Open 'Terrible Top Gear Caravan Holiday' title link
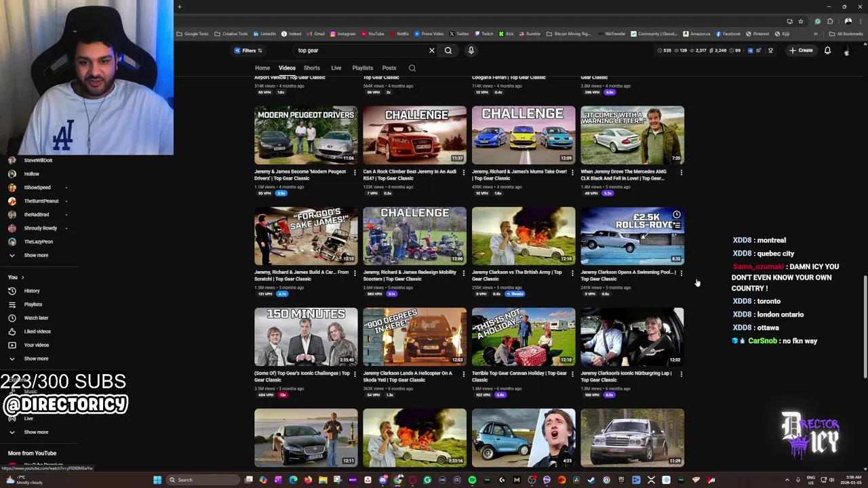This screenshot has height=488, width=868. 519,376
